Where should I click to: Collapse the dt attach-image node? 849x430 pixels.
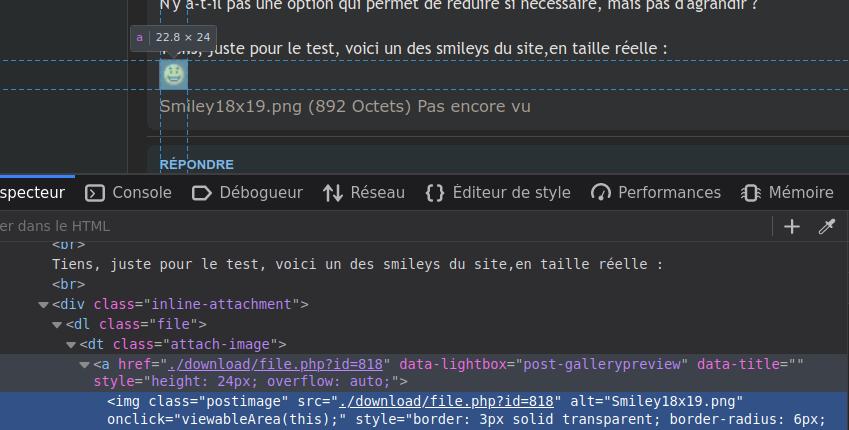pyautogui.click(x=71, y=344)
